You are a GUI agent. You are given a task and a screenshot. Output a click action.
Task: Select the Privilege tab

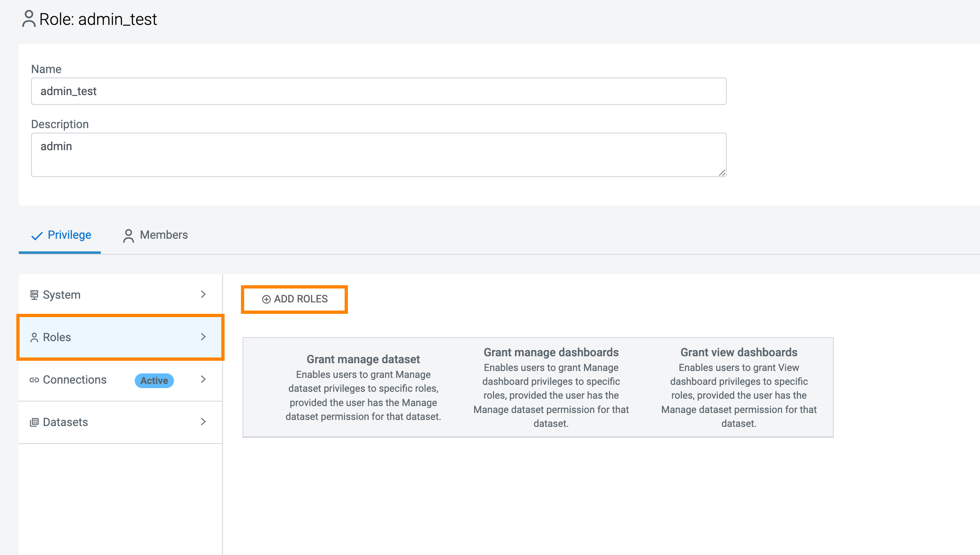coord(69,235)
